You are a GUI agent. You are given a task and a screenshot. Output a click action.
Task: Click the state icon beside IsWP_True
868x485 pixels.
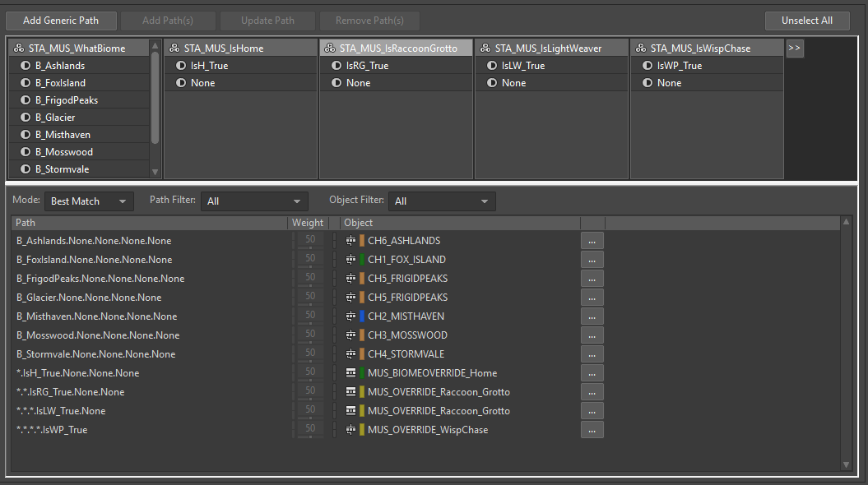pyautogui.click(x=647, y=66)
